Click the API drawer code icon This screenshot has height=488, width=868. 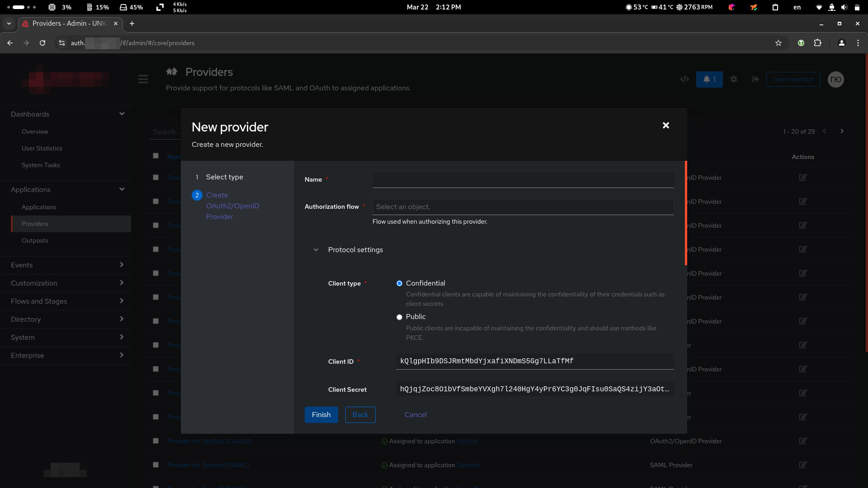pos(684,80)
